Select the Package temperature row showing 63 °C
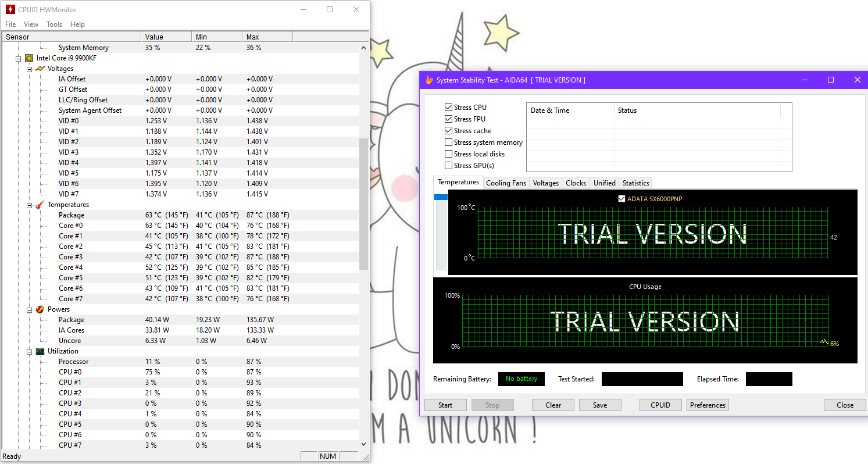The height and width of the screenshot is (464, 868). point(180,215)
